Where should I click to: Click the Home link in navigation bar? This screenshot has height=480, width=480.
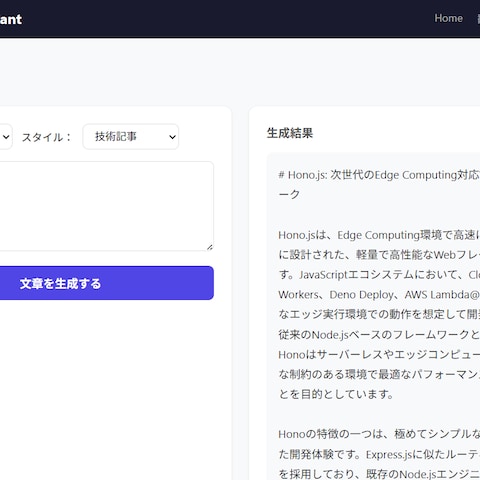[x=448, y=18]
